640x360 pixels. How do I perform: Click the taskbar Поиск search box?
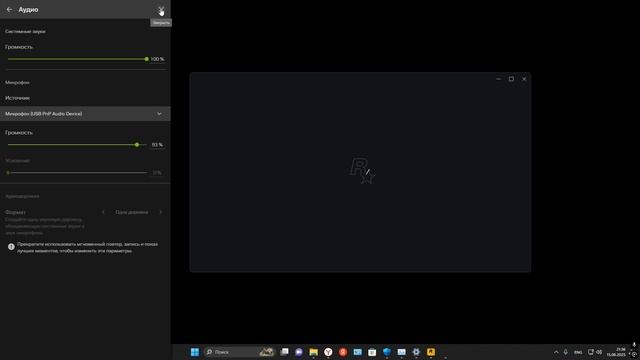pos(239,352)
